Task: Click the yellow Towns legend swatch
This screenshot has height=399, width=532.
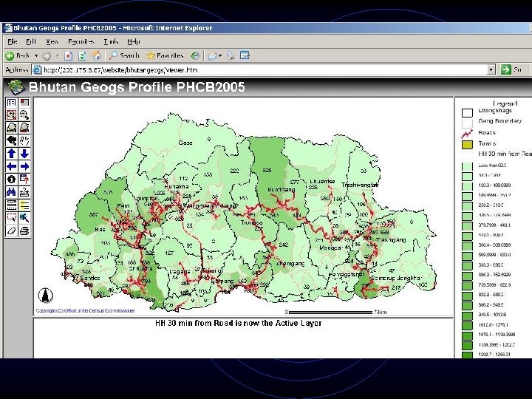Action: pos(467,145)
